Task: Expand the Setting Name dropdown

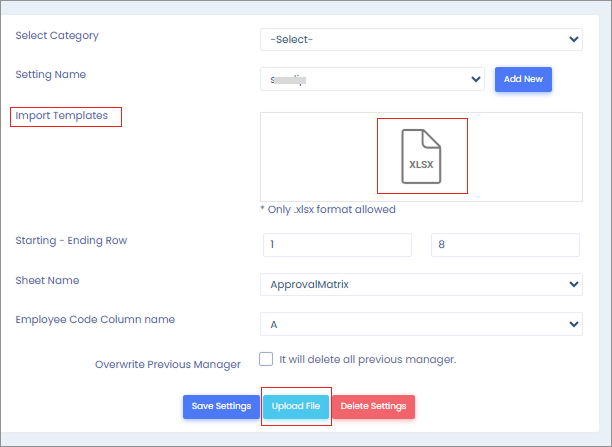Action: click(372, 79)
